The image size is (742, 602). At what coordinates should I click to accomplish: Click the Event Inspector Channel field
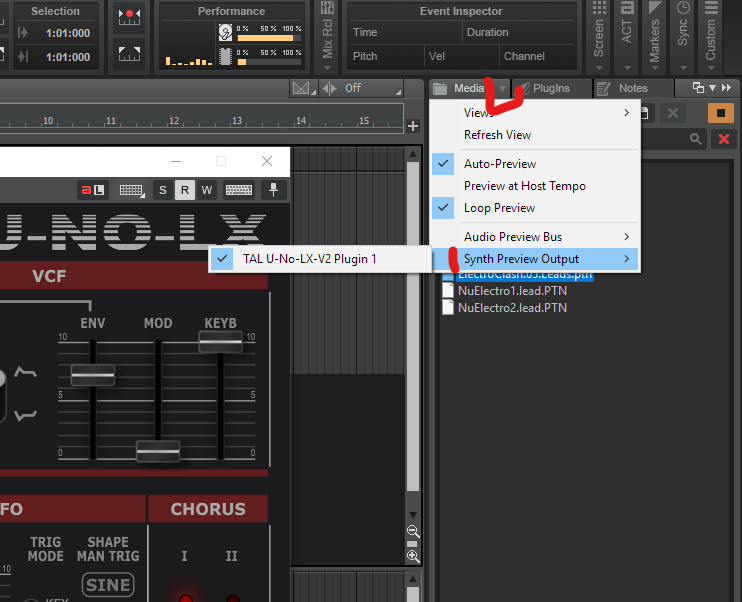(x=538, y=56)
